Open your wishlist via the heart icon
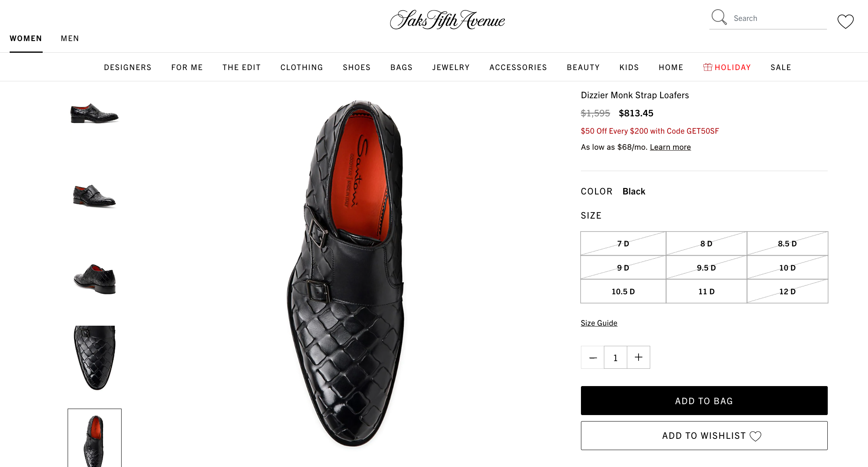Screen dimensions: 868x467 [845, 22]
